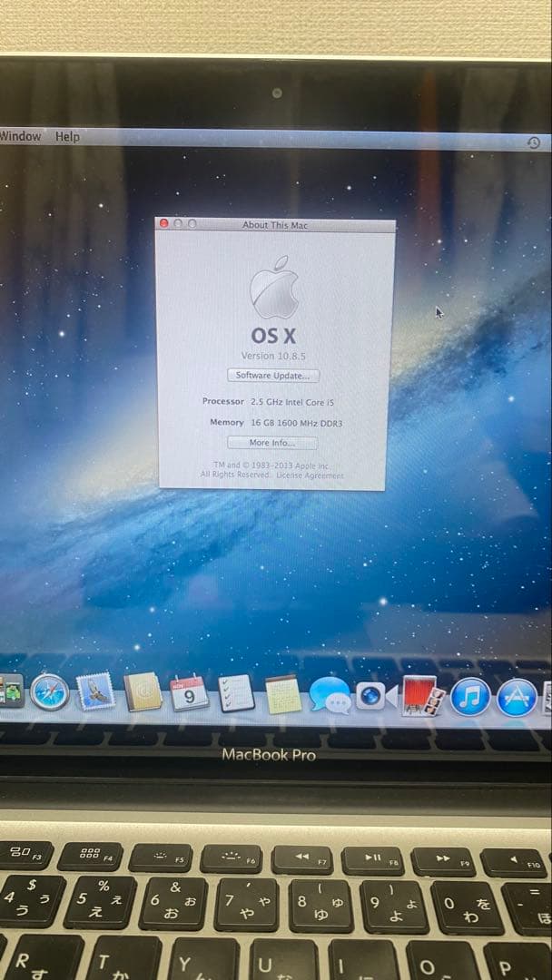Launch the Mail app in the Dock
This screenshot has height=980, width=552.
[x=96, y=692]
